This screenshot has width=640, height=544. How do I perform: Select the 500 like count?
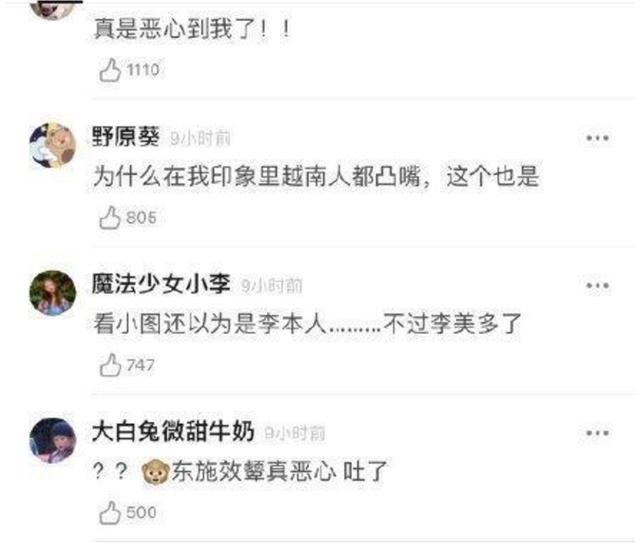(x=141, y=513)
